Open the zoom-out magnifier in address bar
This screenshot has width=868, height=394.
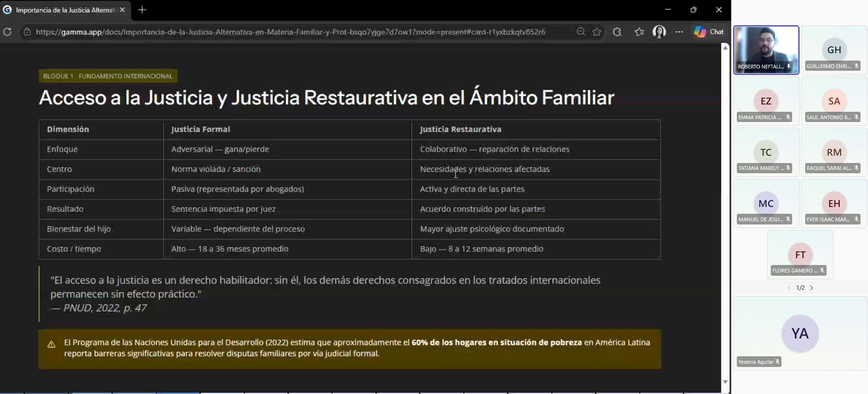coord(581,32)
